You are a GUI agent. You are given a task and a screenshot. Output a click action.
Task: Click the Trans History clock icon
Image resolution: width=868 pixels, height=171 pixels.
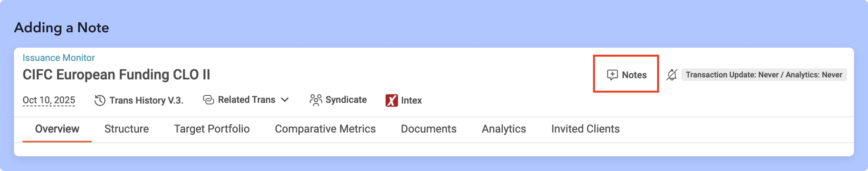[100, 101]
